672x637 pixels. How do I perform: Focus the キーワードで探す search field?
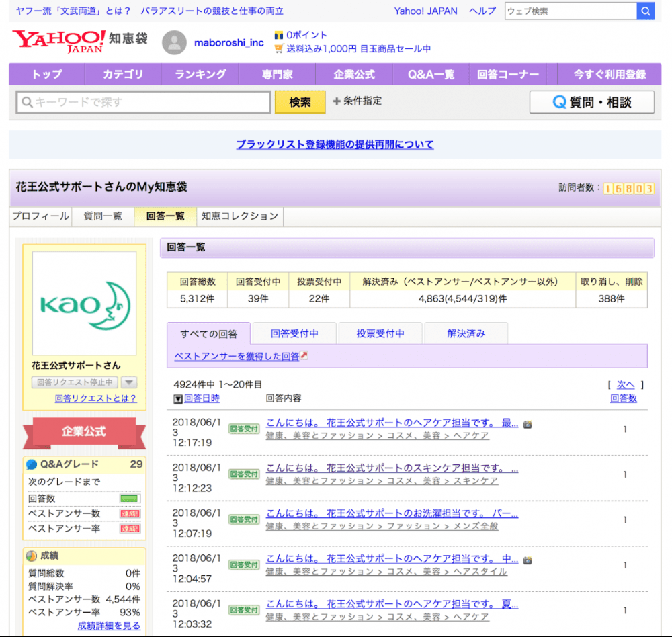144,102
